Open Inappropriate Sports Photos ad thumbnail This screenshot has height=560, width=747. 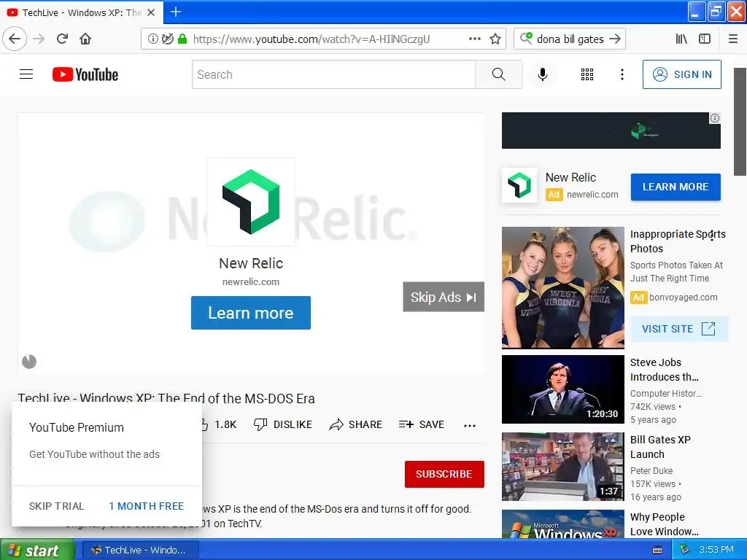562,287
